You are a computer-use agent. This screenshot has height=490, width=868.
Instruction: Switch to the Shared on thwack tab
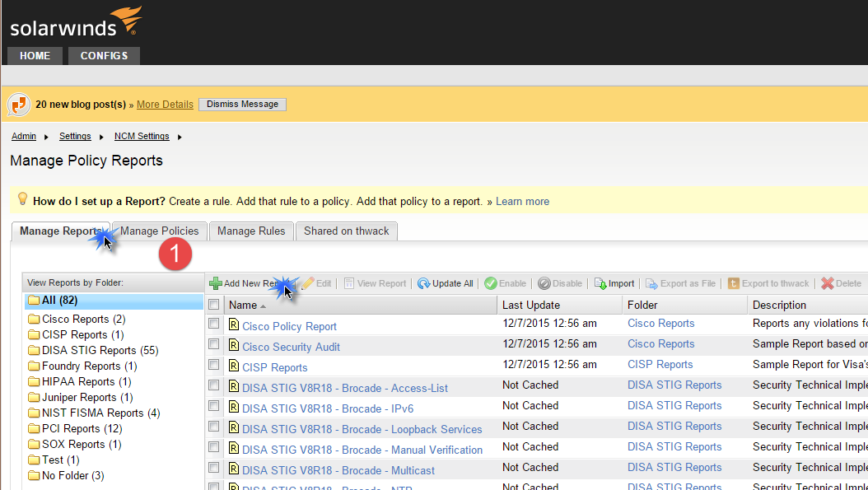coord(347,231)
